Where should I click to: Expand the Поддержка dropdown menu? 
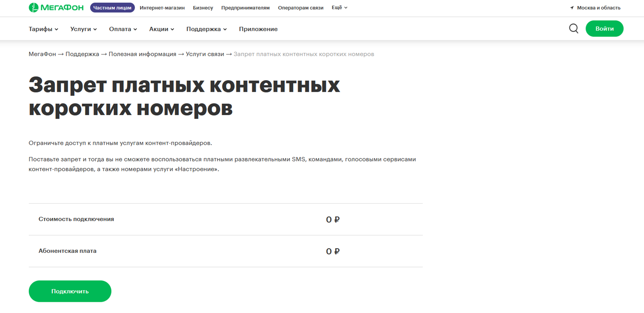207,29
